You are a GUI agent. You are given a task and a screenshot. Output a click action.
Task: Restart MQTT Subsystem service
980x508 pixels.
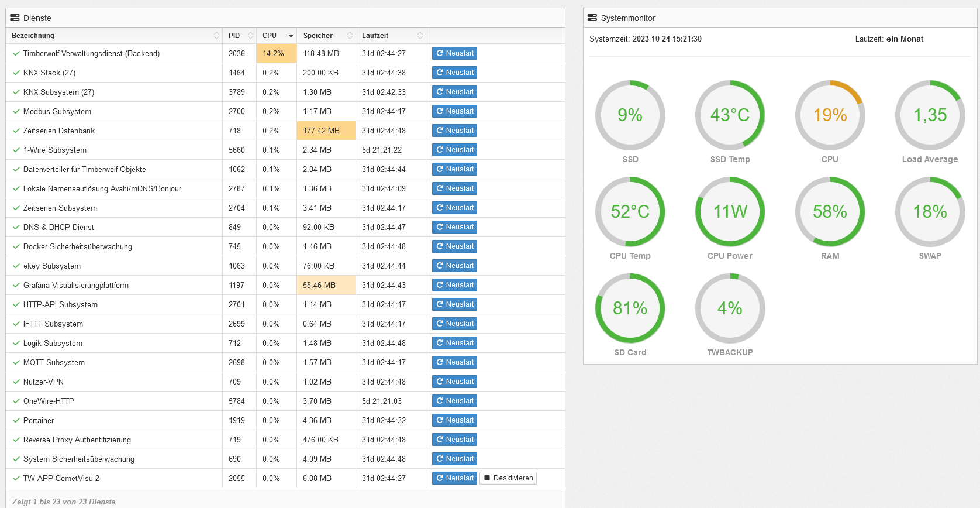click(x=454, y=362)
